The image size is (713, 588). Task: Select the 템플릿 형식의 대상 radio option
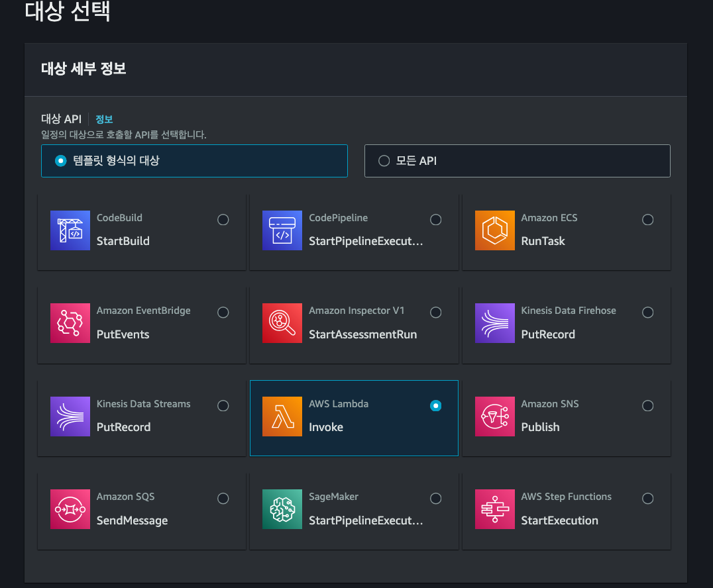click(x=60, y=161)
